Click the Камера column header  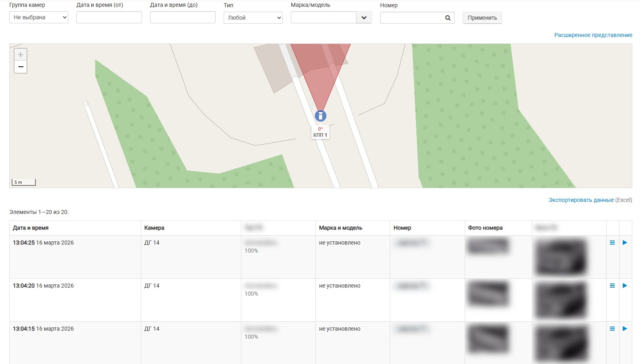point(154,228)
